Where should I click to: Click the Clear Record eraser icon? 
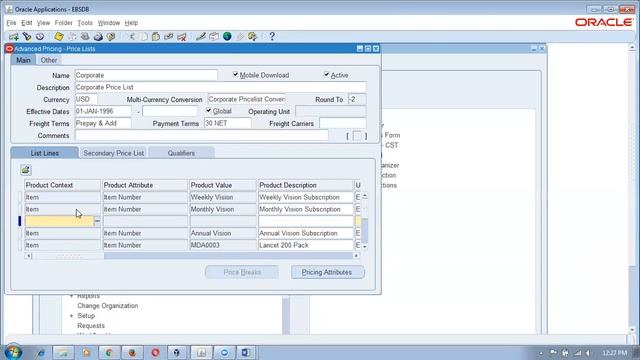(x=169, y=37)
